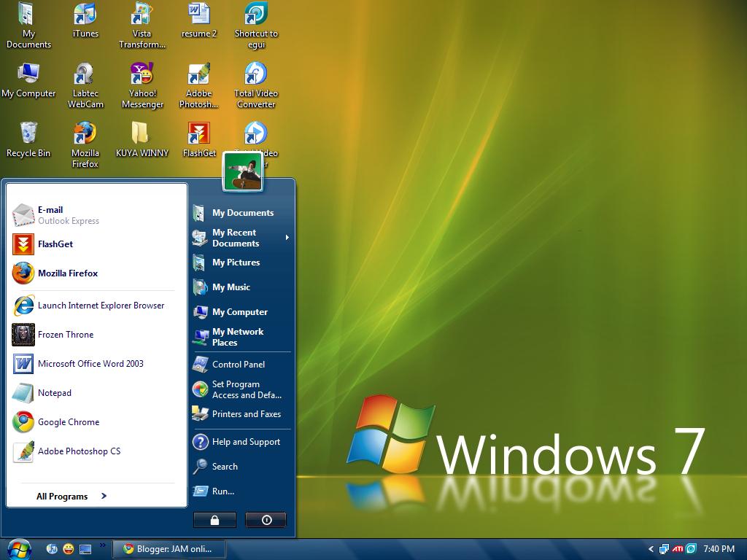Launch the Adobe Photoshop desktop shortcut

[x=199, y=86]
